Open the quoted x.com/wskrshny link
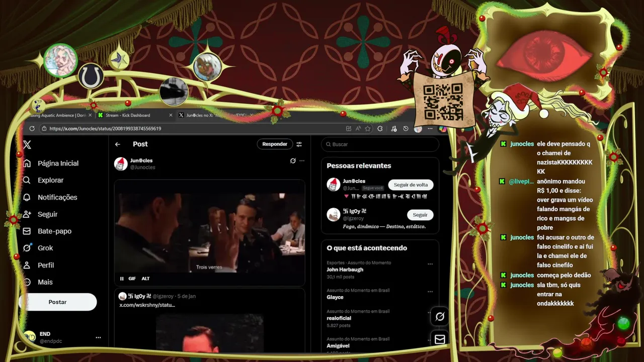 (x=147, y=305)
